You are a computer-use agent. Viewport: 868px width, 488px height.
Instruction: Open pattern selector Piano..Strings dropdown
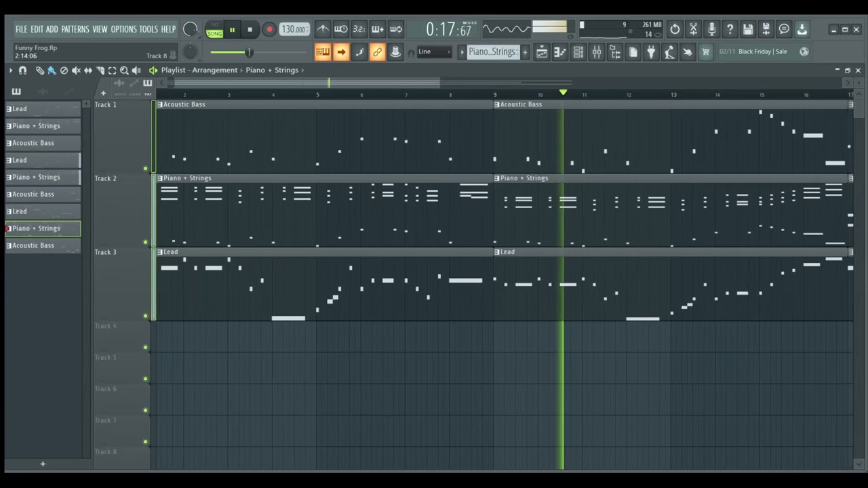(493, 52)
